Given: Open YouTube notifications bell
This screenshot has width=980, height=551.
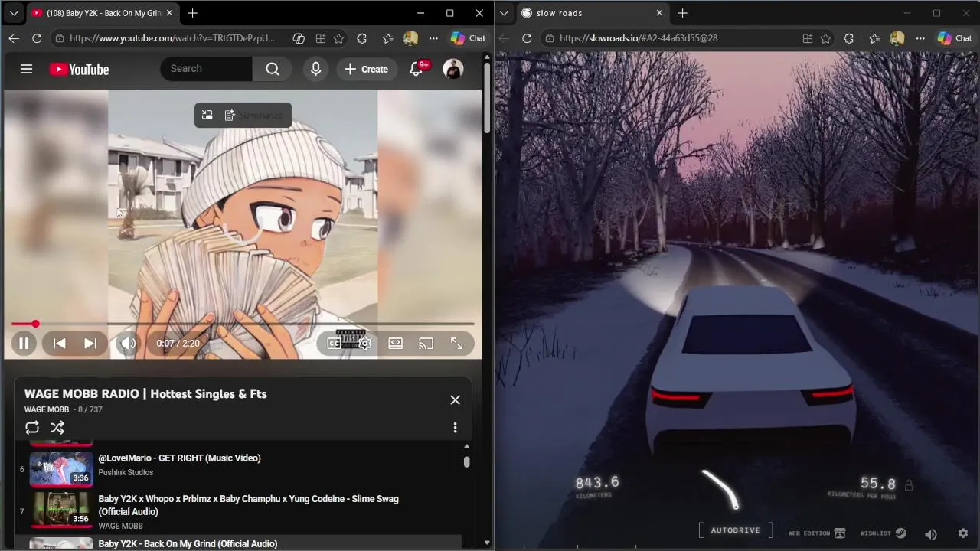Looking at the screenshot, I should click(x=416, y=69).
